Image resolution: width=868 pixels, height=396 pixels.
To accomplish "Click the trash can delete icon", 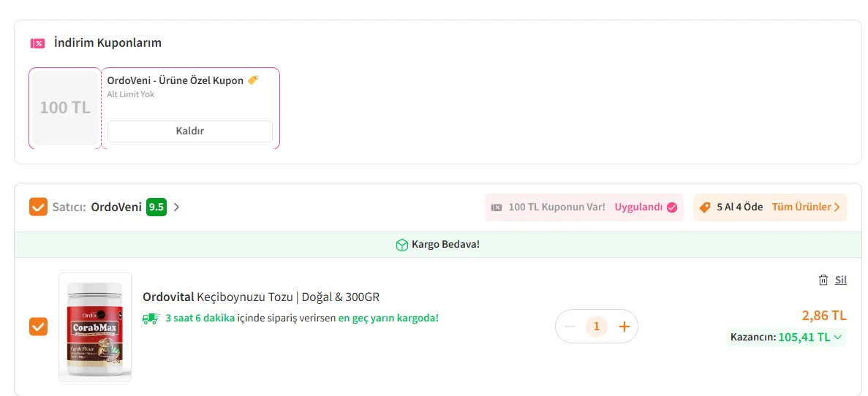I will pyautogui.click(x=823, y=280).
